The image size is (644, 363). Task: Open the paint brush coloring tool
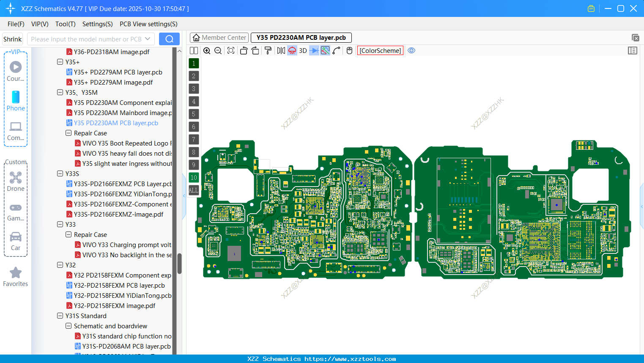[267, 50]
